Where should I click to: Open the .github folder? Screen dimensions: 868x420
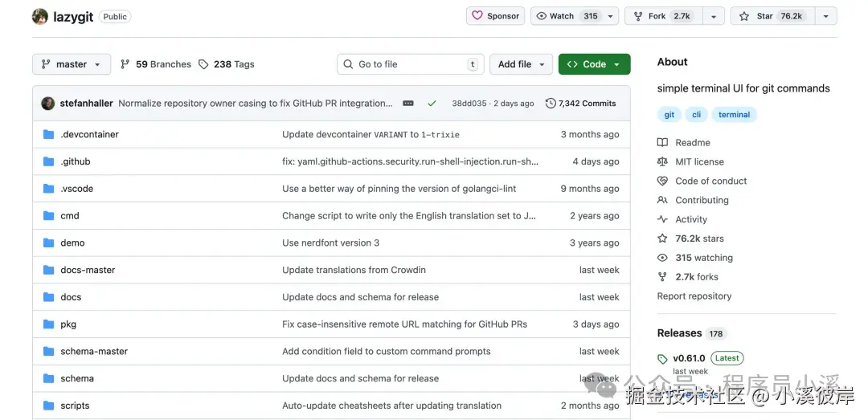pyautogui.click(x=76, y=161)
